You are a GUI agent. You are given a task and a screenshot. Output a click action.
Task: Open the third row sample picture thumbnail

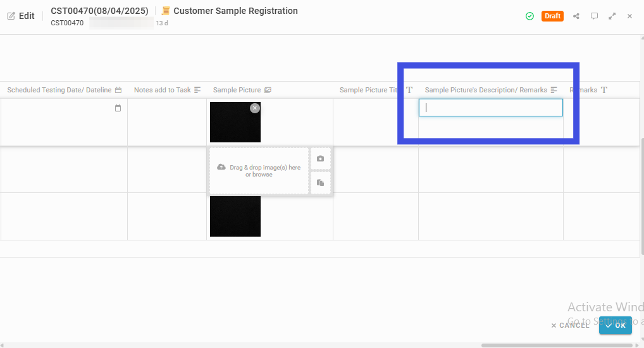click(235, 216)
